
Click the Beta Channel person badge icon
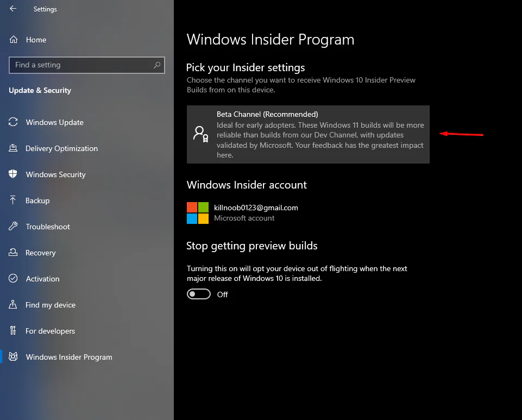click(201, 134)
